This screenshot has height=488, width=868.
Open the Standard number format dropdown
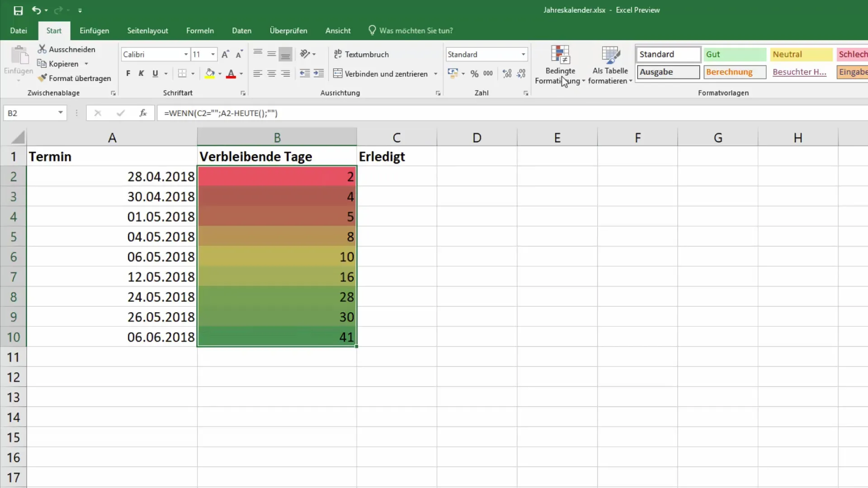click(523, 54)
